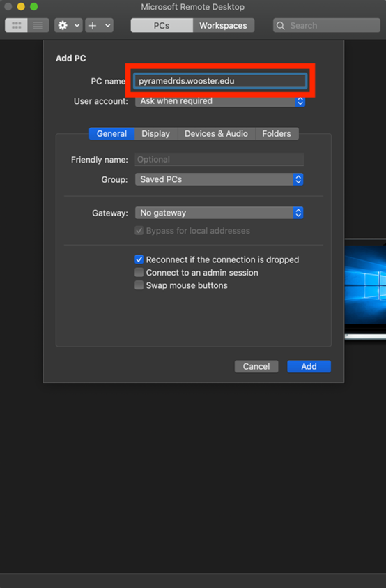Expand the Group Saved PCs dropdown
386x588 pixels.
219,179
